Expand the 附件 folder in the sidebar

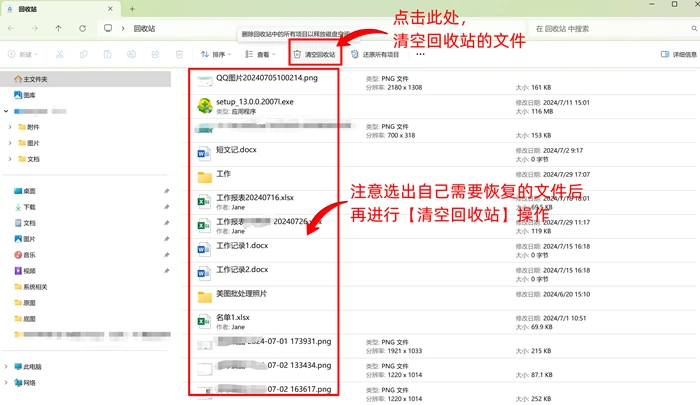click(x=10, y=127)
